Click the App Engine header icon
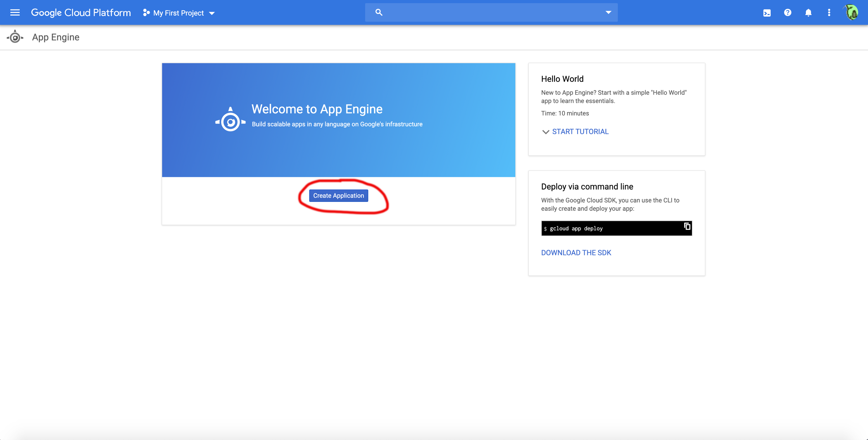 (15, 37)
